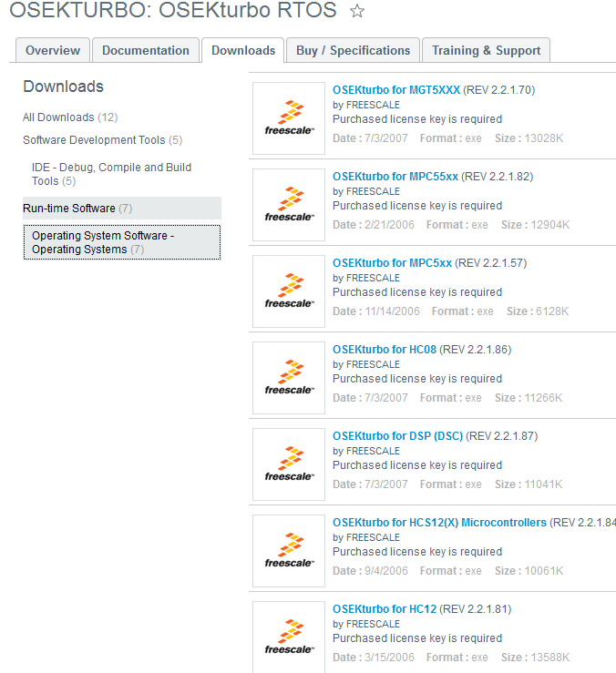The image size is (616, 673).
Task: Filter by Software Development Tools (5)
Action: coord(103,140)
